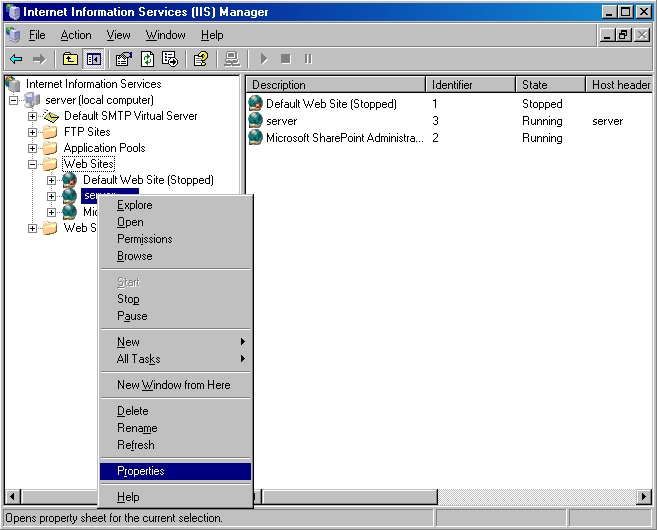This screenshot has height=530, width=657.
Task: Click the tree pane left scroll arrow
Action: click(13, 496)
